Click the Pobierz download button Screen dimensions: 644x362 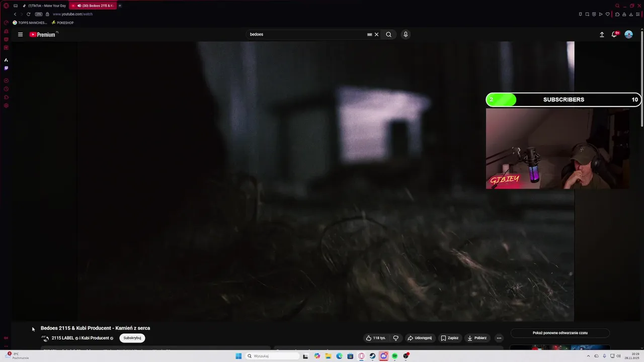[x=477, y=338]
